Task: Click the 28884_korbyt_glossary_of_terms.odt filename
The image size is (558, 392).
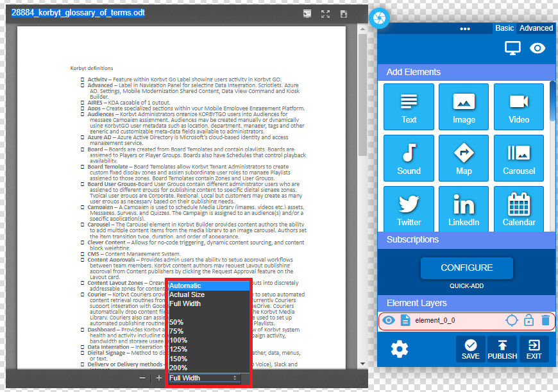Action: tap(78, 13)
